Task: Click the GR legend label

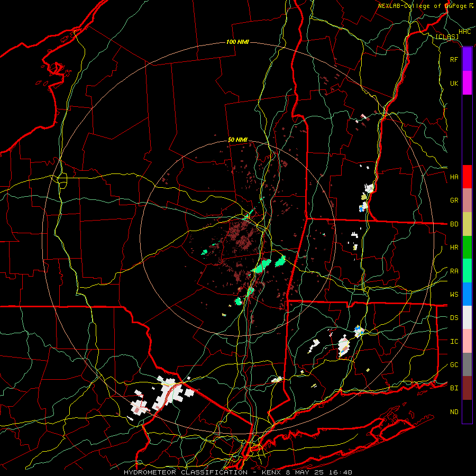Action: point(454,200)
